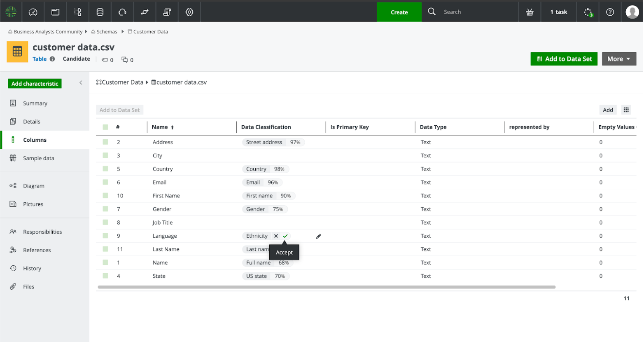The width and height of the screenshot is (644, 342).
Task: Click the Collibra logo in the top bar
Action: 11,12
